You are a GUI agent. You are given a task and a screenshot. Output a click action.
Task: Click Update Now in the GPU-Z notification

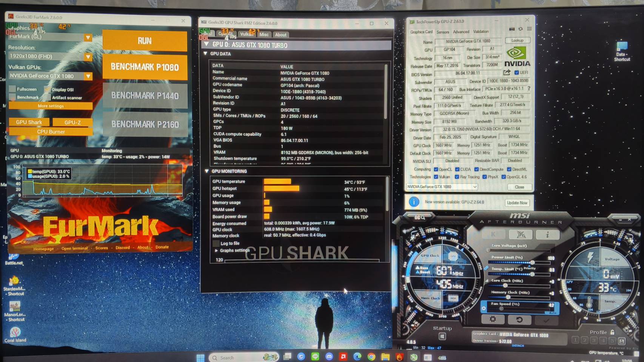517,202
